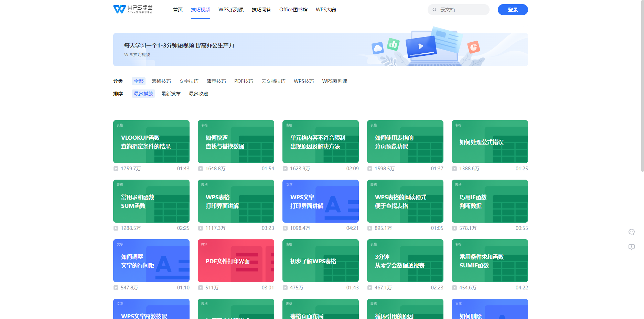The height and width of the screenshot is (319, 644).
Task: Open the WPS文字高效技能 video
Action: click(151, 309)
